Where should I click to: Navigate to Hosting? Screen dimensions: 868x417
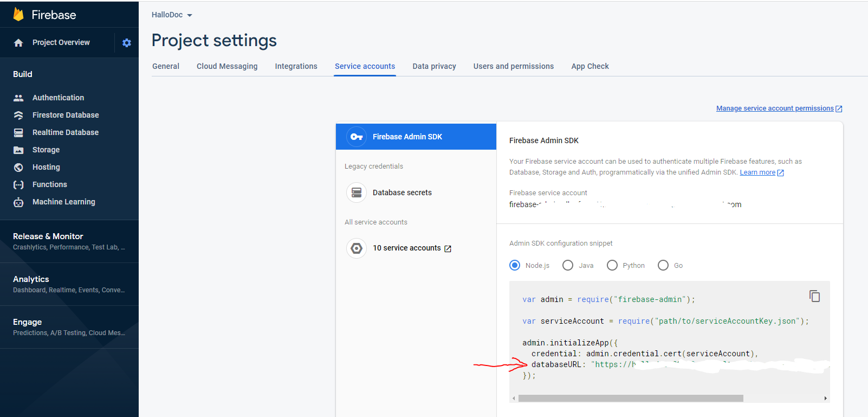(46, 167)
